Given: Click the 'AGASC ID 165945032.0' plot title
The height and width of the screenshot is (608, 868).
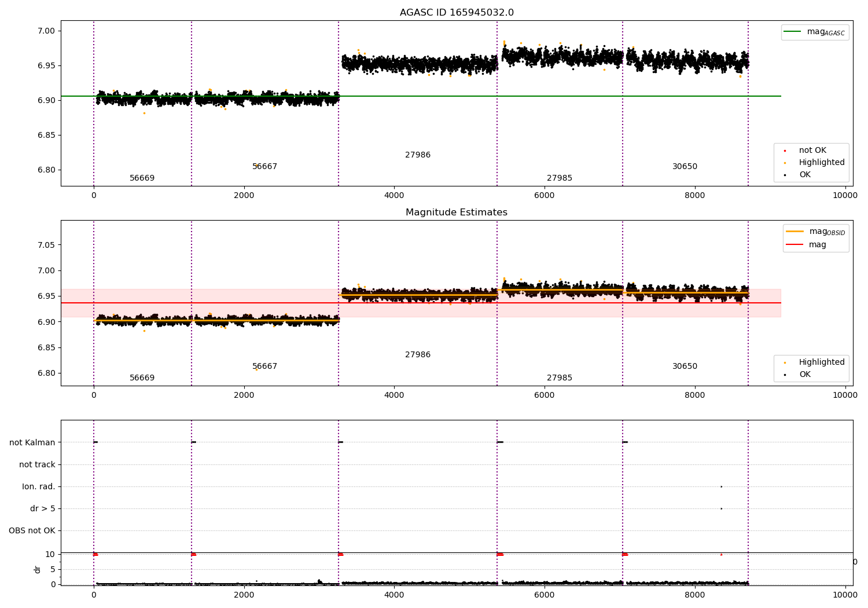Looking at the screenshot, I should [457, 13].
